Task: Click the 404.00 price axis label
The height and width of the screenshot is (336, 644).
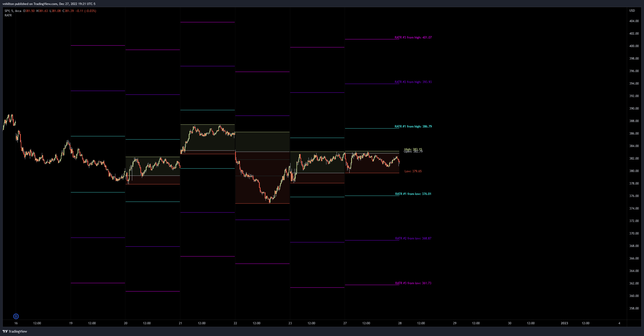Action: tap(634, 21)
